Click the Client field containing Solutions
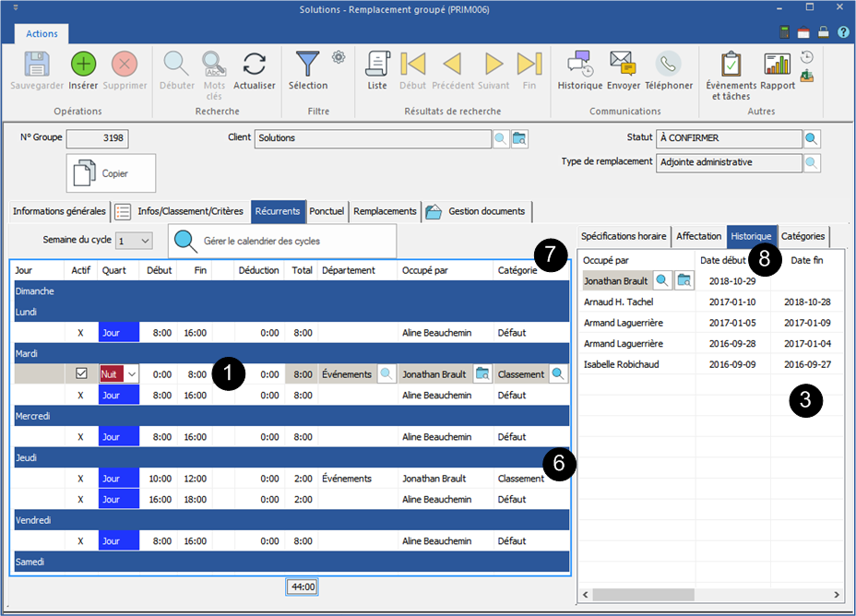This screenshot has height=616, width=856. click(373, 138)
